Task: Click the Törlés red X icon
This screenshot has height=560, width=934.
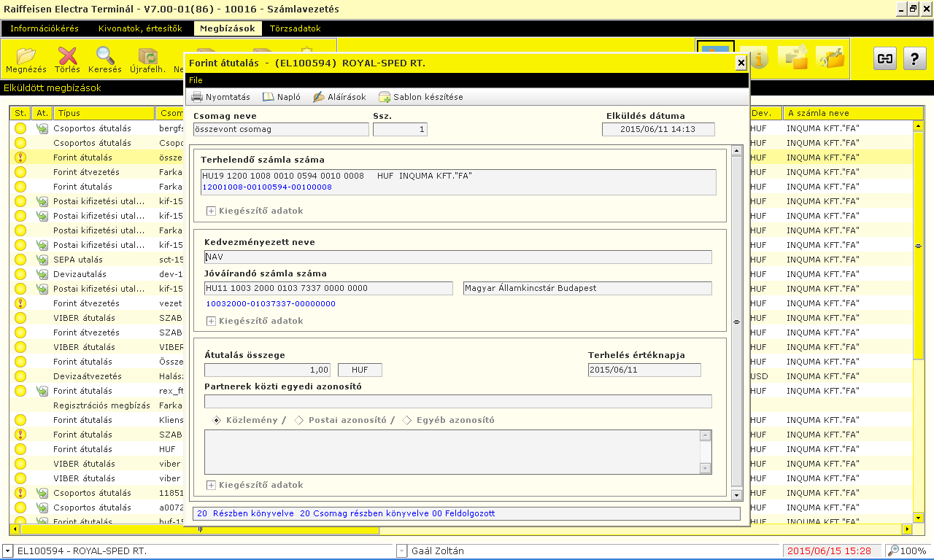Action: click(67, 60)
